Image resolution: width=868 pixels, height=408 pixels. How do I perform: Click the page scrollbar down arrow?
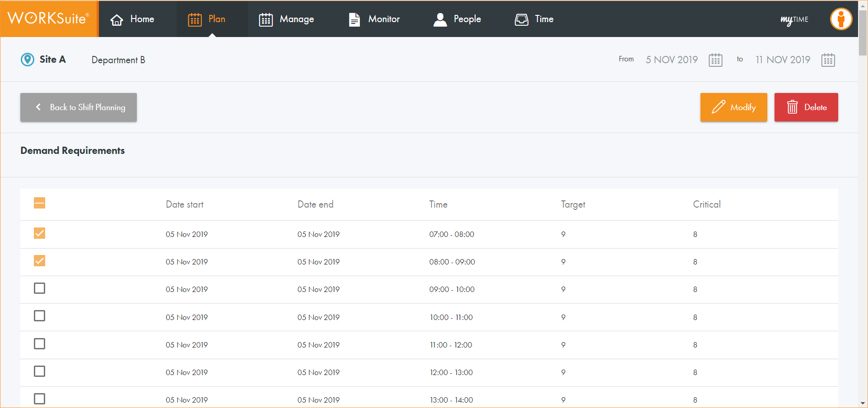click(x=863, y=403)
